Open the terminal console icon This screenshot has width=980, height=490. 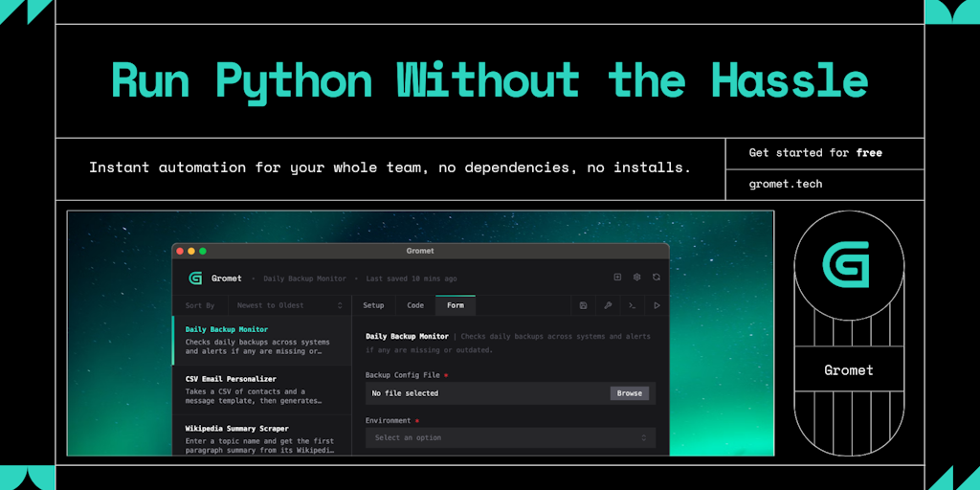632,305
